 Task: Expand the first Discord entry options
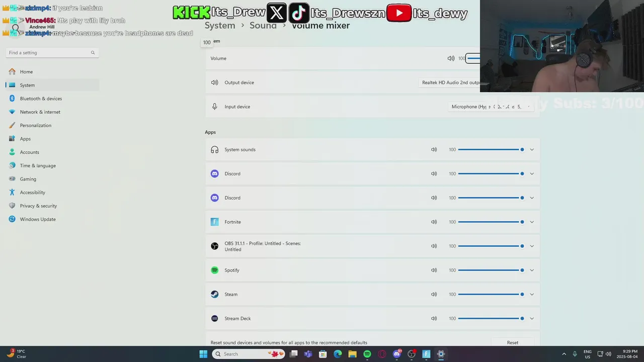[532, 173]
